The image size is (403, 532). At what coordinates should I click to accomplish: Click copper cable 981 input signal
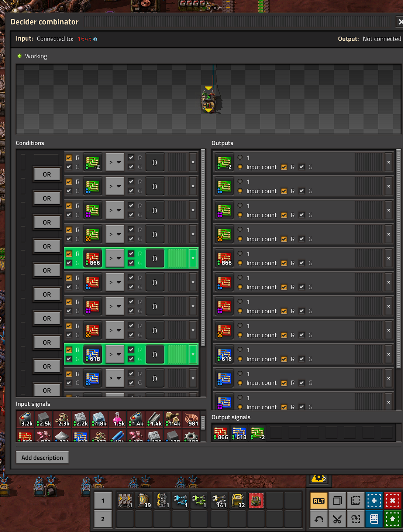[x=192, y=420]
